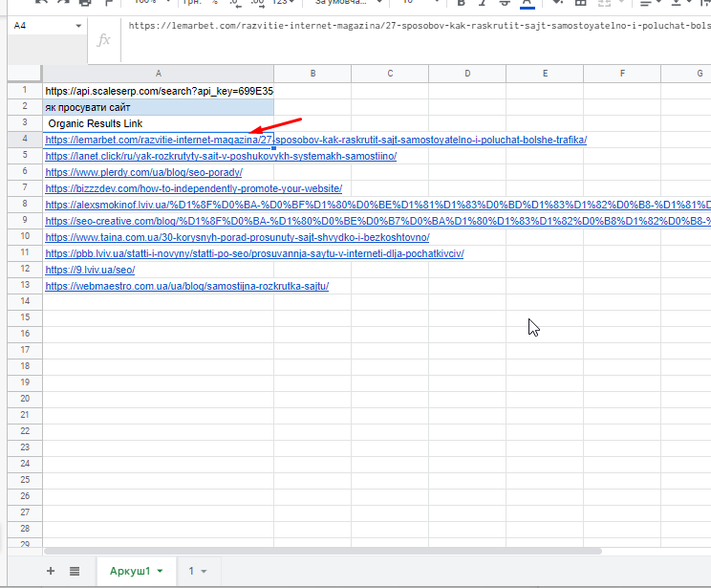Toggle bold formatting in the toolbar
711x588 pixels.
(460, 3)
